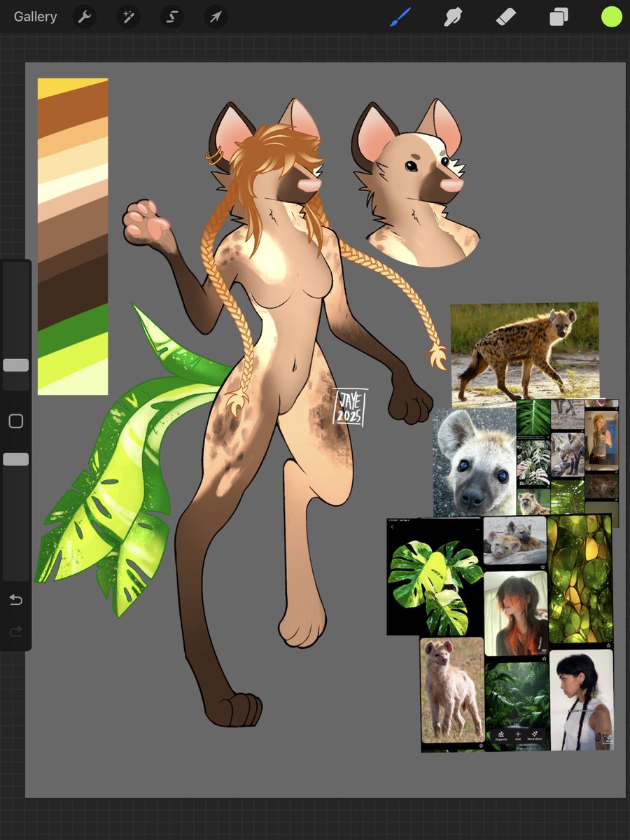630x840 pixels.
Task: Click the orange-tipped hairstyle reference photo
Action: (515, 614)
